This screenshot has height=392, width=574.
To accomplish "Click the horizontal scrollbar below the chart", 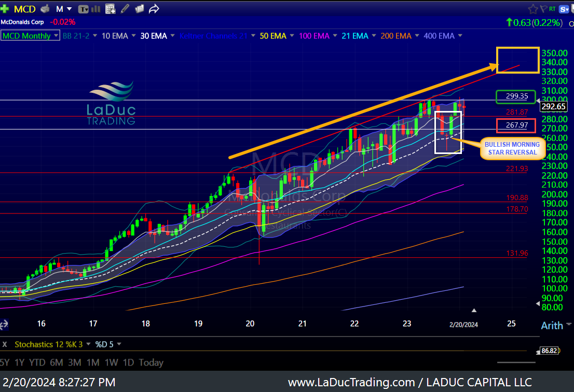I will (516, 362).
